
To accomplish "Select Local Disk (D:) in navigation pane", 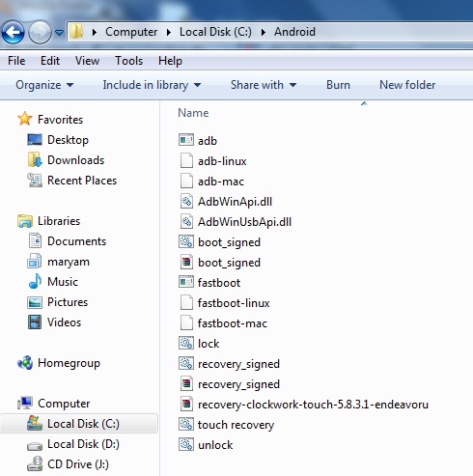I will (83, 444).
